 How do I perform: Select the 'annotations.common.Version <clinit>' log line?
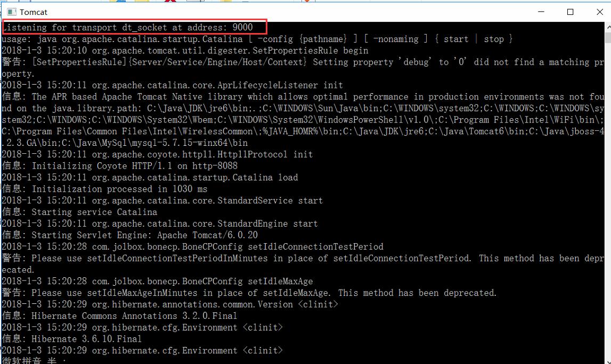coord(170,304)
